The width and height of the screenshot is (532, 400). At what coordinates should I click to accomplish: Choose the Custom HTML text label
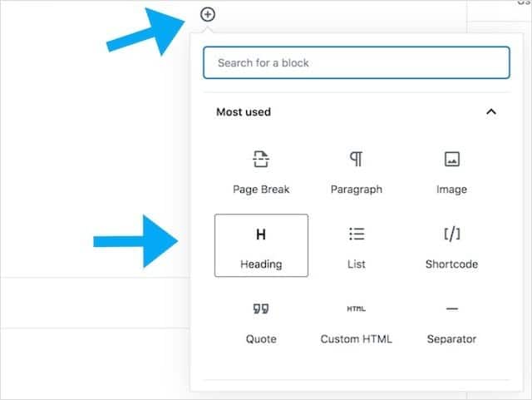(x=357, y=339)
